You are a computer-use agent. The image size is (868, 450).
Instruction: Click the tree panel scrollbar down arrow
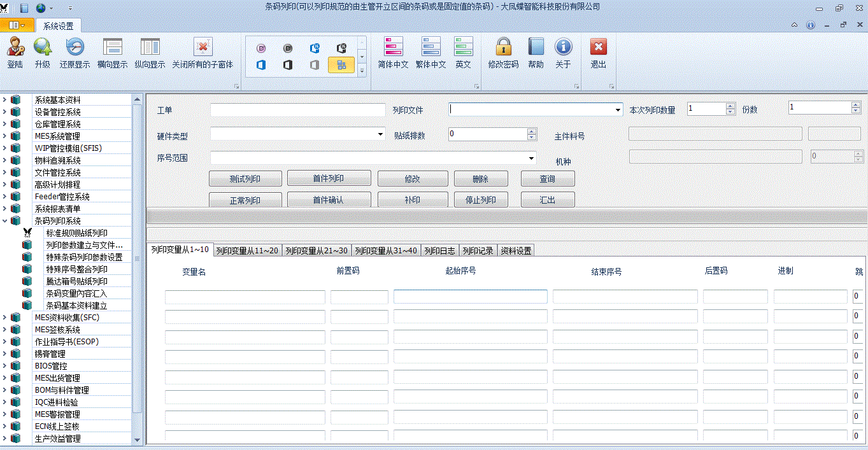(x=137, y=439)
